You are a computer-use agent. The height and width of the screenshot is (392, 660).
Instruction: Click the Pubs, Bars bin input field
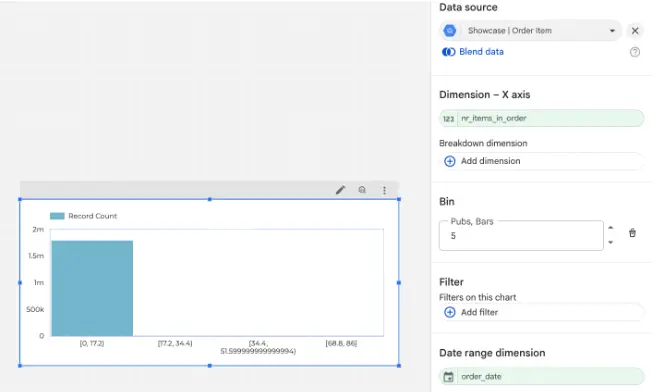pyautogui.click(x=521, y=236)
